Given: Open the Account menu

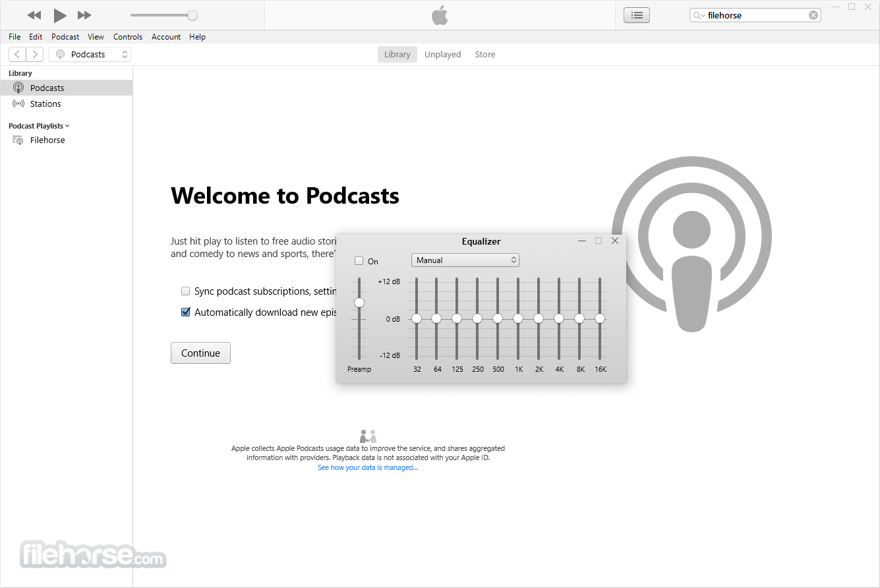Looking at the screenshot, I should tap(166, 37).
